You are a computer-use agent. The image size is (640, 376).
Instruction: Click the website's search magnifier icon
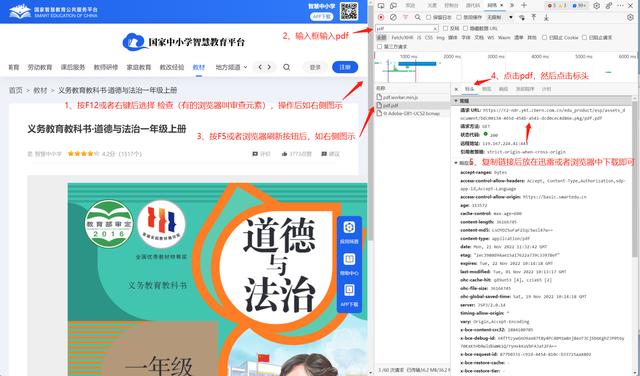click(287, 67)
